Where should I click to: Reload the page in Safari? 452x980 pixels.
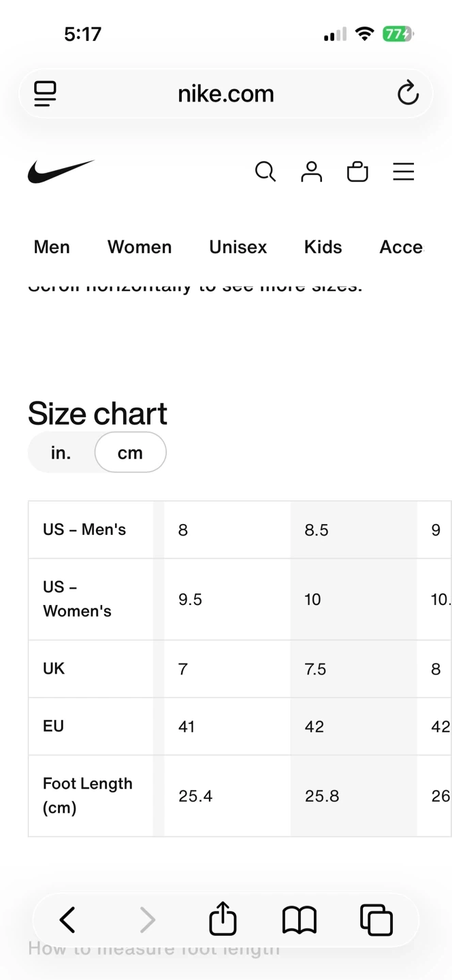(x=408, y=93)
